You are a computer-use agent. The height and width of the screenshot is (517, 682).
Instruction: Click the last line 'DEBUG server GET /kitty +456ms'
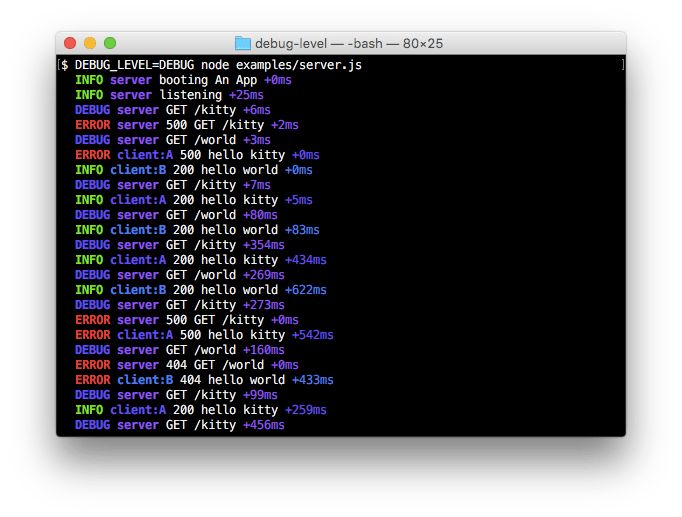(180, 425)
